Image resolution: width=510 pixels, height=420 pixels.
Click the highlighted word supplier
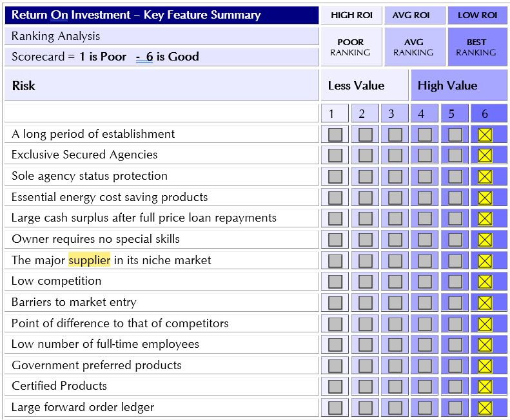(90, 260)
